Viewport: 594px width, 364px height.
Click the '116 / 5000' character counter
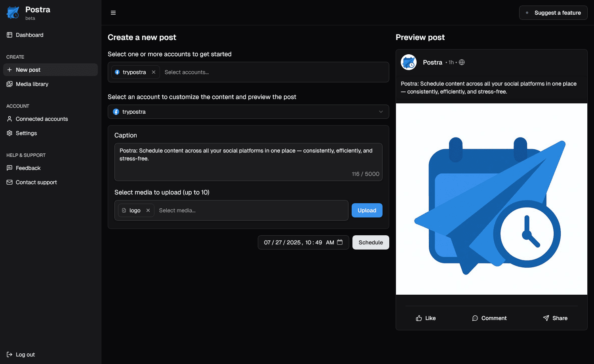pos(366,174)
